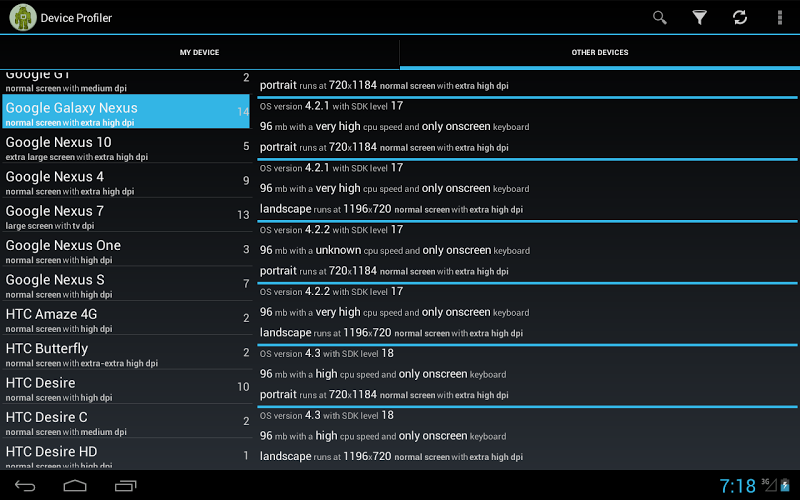Viewport: 800px width, 500px height.
Task: Select the unknown cpu speed 4.2.2 profile
Action: (528, 251)
